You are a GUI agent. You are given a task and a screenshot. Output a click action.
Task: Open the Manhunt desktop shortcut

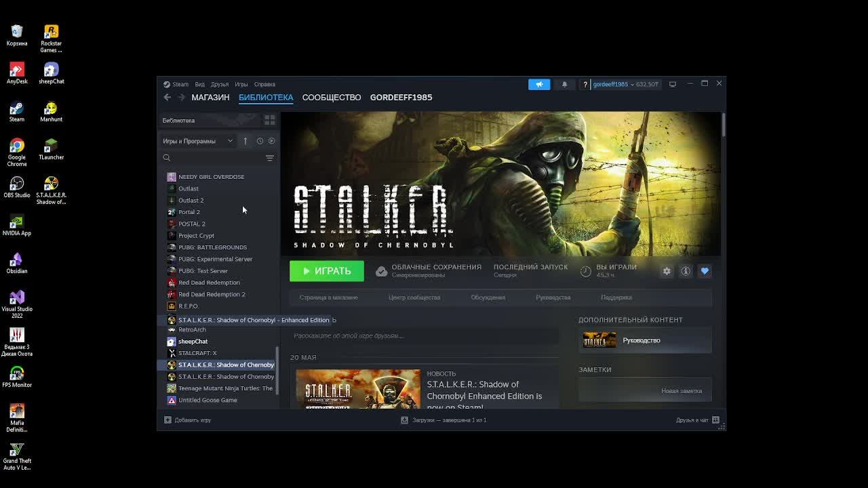tap(51, 112)
